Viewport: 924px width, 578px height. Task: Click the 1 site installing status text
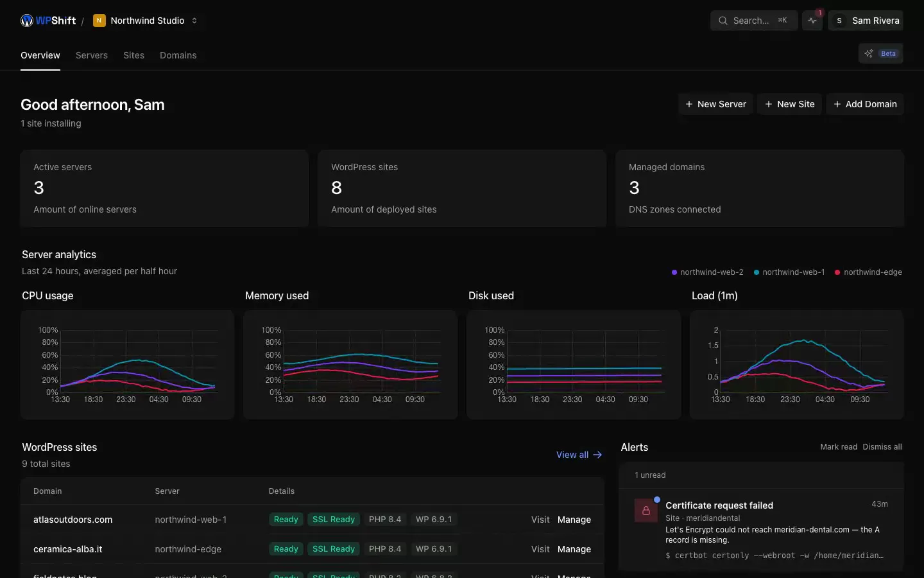click(51, 123)
